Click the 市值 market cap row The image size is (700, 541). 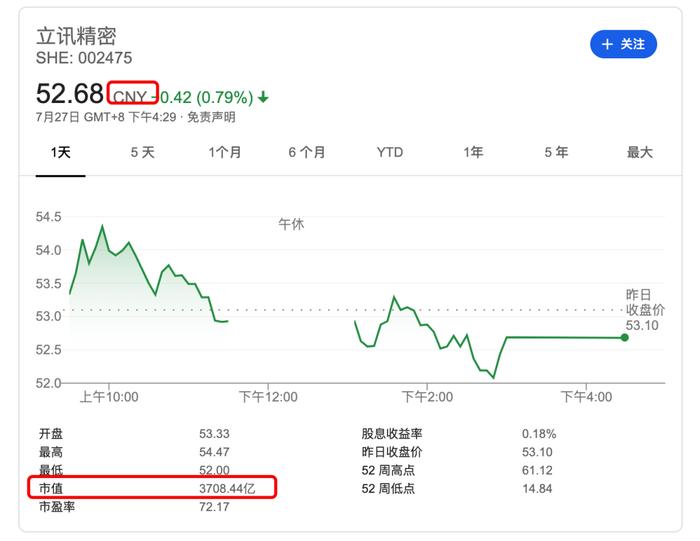tap(152, 487)
